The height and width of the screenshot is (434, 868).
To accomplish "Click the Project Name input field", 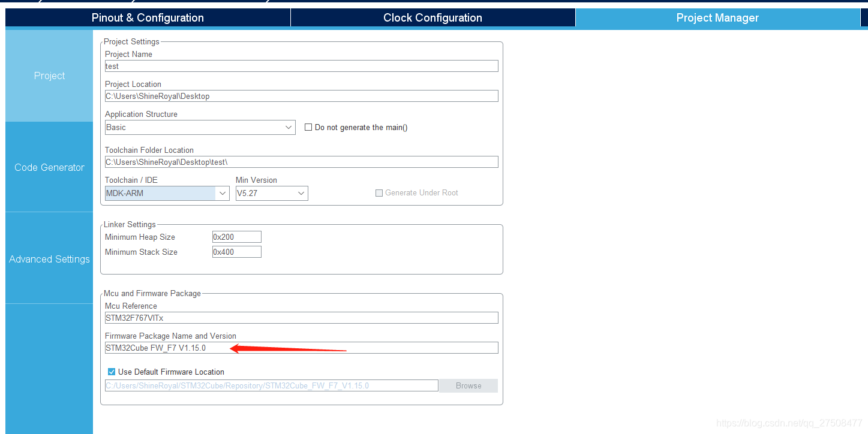I will click(301, 66).
